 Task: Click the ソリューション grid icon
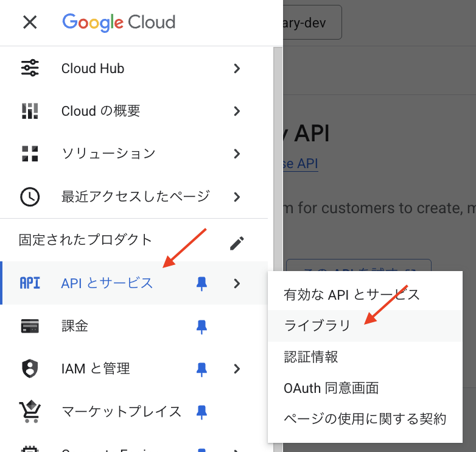(x=30, y=154)
